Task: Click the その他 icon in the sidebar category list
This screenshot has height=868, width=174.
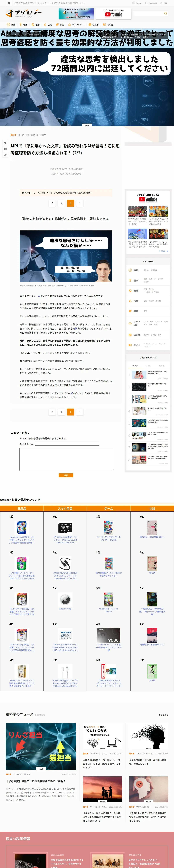Action: (130, 345)
